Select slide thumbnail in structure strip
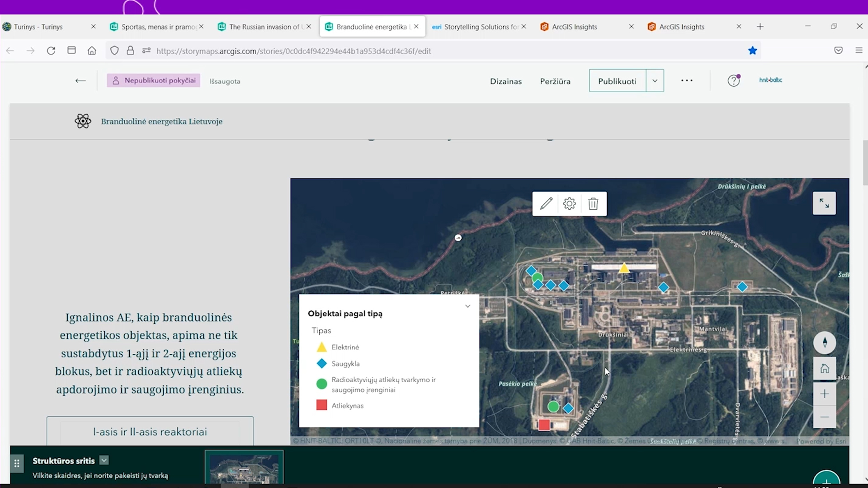 point(244,468)
